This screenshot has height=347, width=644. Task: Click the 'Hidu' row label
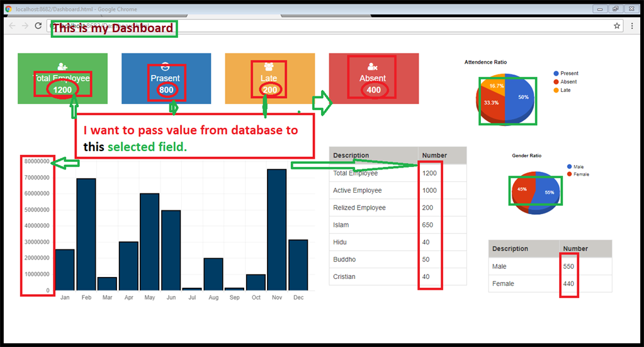coord(340,242)
